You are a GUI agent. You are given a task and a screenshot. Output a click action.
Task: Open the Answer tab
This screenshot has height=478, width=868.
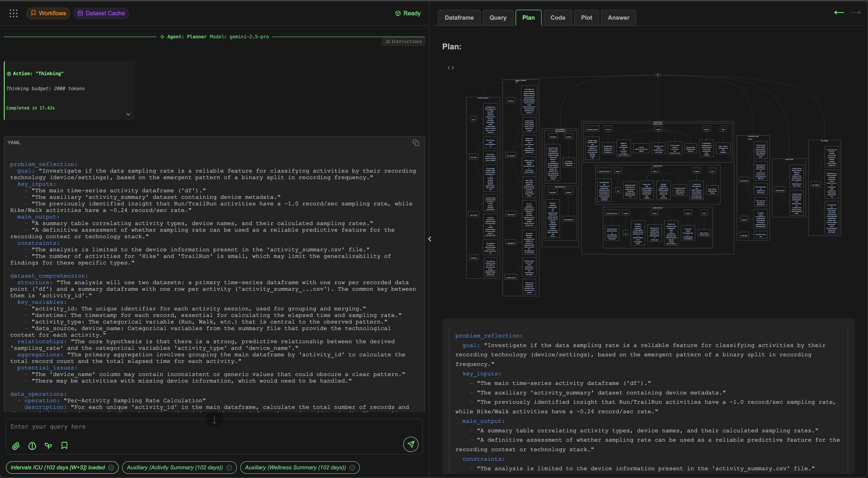coord(618,18)
